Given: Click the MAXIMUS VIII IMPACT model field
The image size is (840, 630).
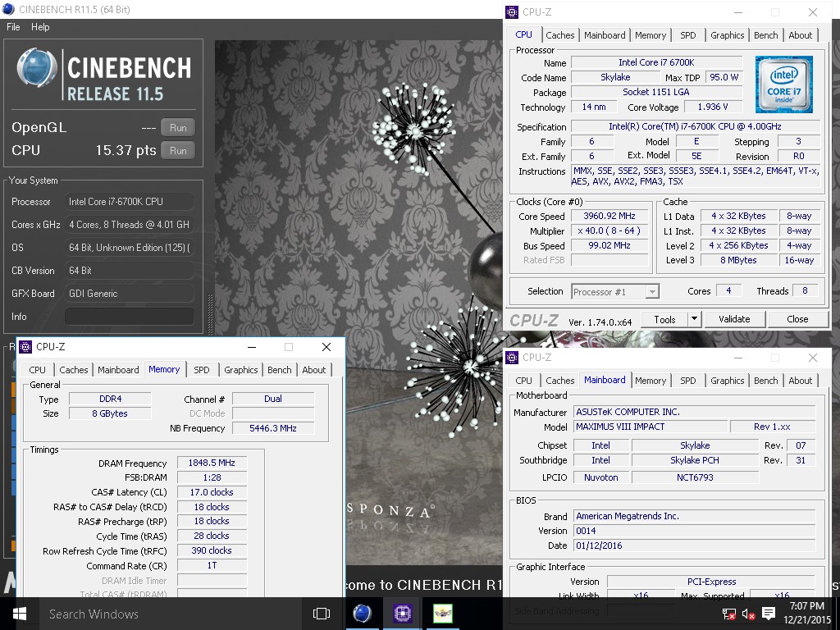Looking at the screenshot, I should click(651, 427).
